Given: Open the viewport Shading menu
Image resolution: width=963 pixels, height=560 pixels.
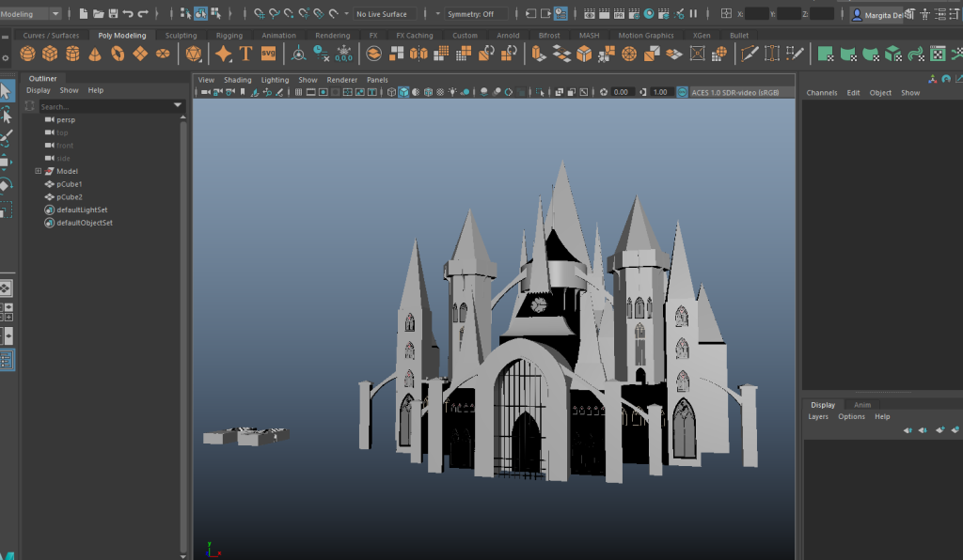Looking at the screenshot, I should coord(238,80).
